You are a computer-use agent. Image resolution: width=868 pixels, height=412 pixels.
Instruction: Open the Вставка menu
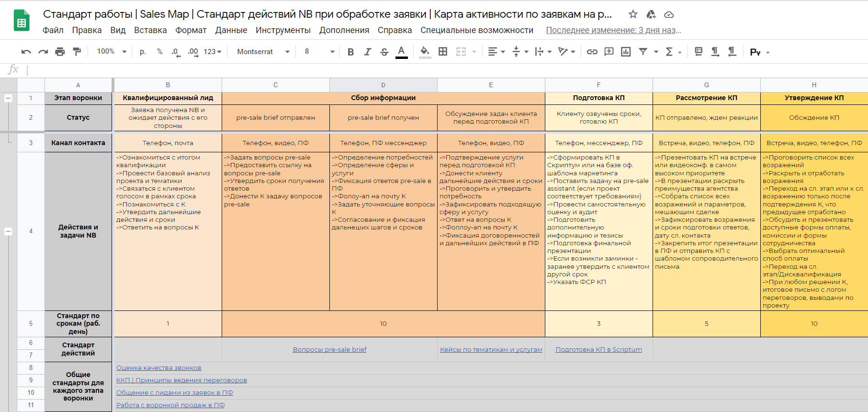[150, 30]
